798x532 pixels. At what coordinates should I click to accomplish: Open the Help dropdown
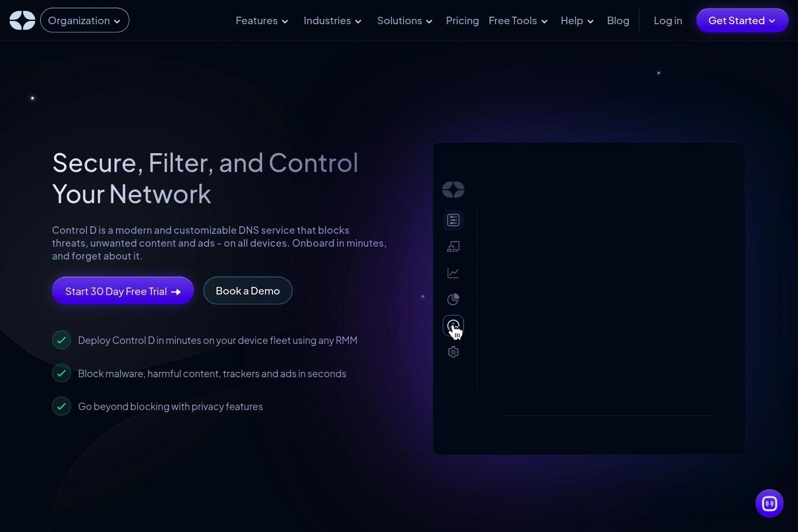[x=577, y=21]
